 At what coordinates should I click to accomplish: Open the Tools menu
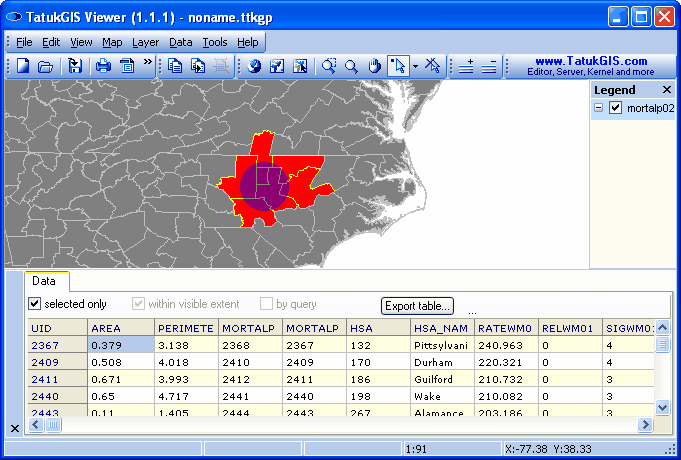[x=215, y=42]
